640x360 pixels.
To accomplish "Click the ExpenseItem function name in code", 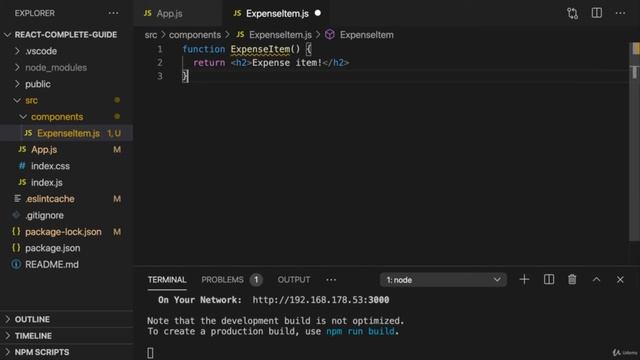I will 260,49.
